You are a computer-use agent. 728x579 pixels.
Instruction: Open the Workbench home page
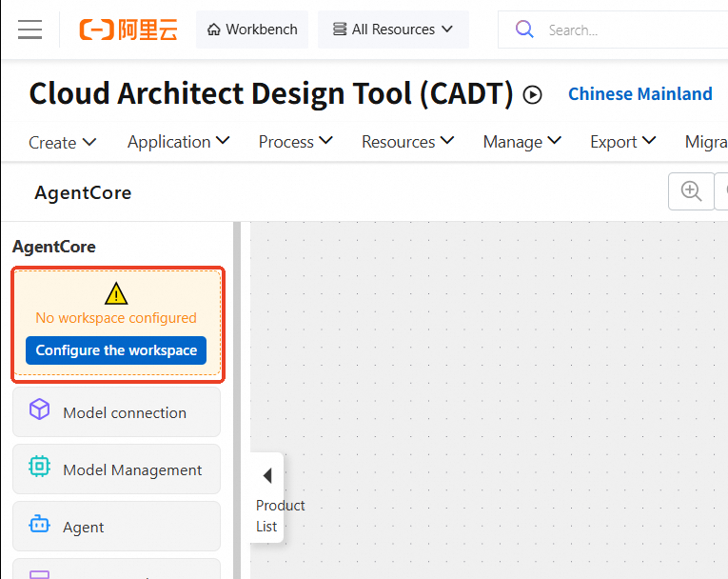252,30
